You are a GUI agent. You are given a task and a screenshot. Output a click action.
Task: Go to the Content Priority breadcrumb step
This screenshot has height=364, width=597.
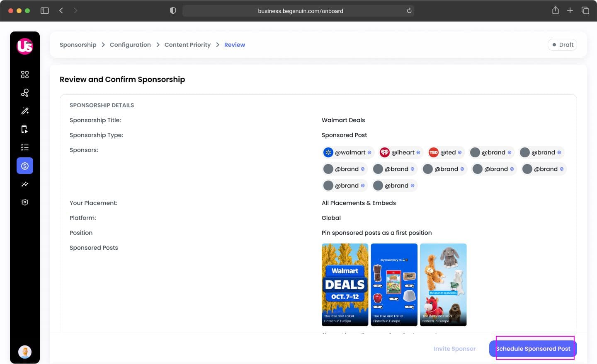187,45
